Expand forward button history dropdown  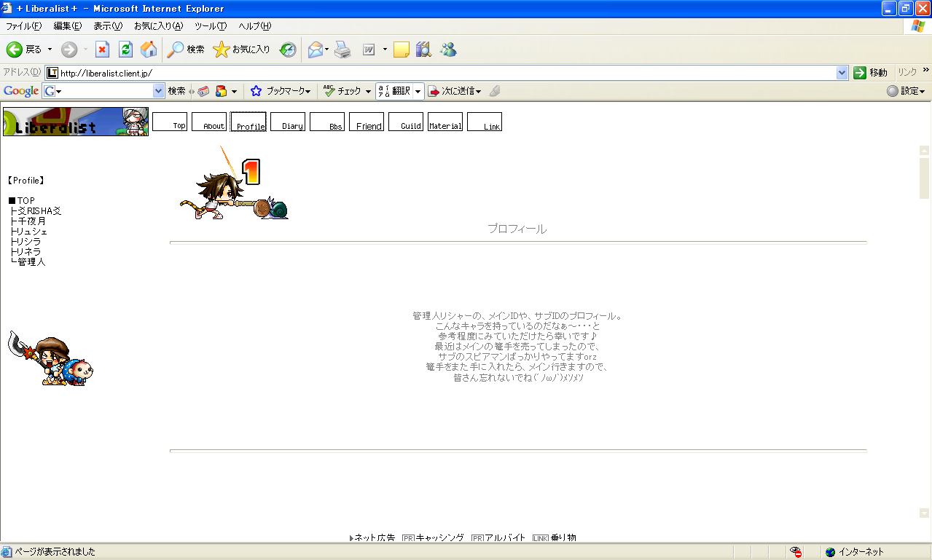[x=85, y=50]
